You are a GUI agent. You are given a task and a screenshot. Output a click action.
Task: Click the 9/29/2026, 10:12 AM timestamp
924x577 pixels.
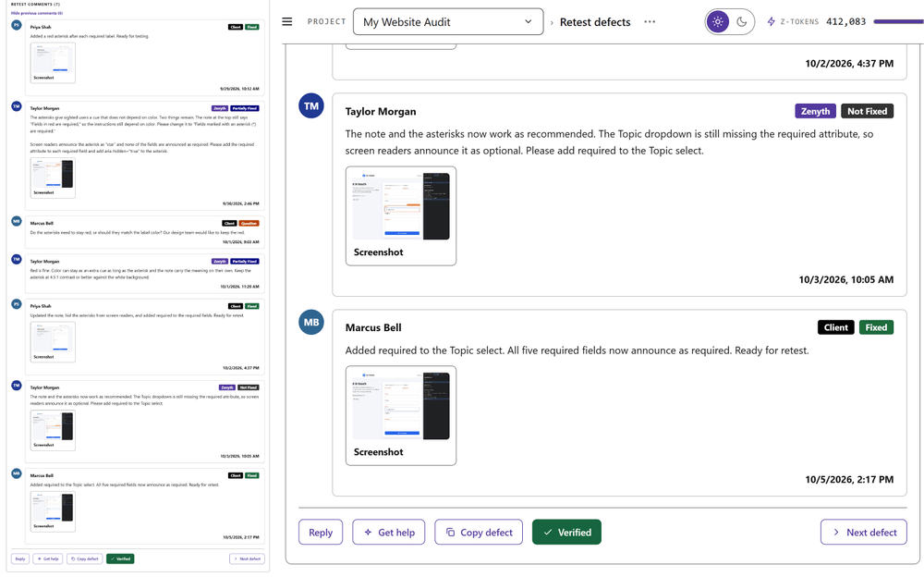240,89
